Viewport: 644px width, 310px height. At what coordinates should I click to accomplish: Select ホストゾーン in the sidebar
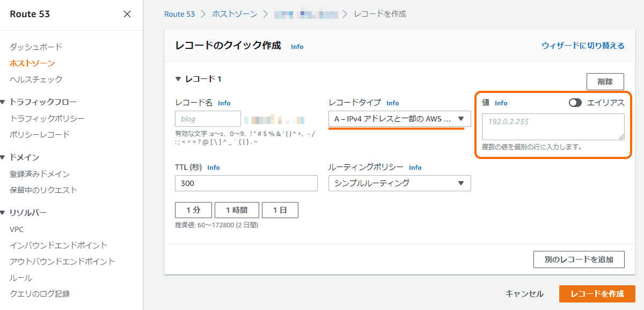coord(32,63)
